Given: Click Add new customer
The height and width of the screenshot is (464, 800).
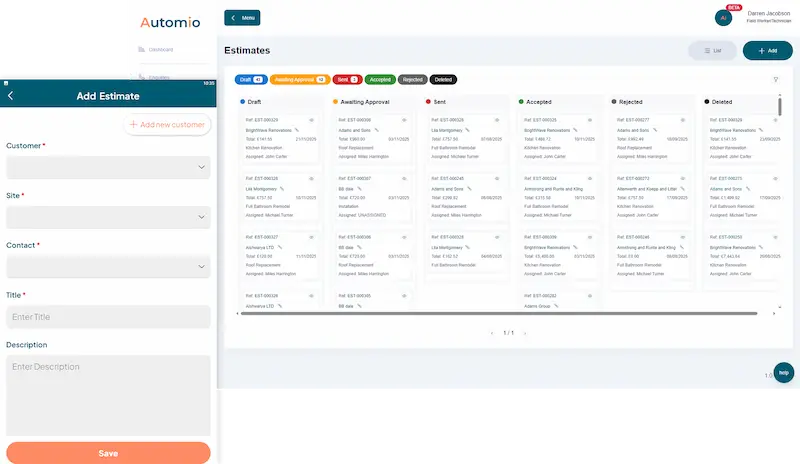Looking at the screenshot, I should coord(167,125).
